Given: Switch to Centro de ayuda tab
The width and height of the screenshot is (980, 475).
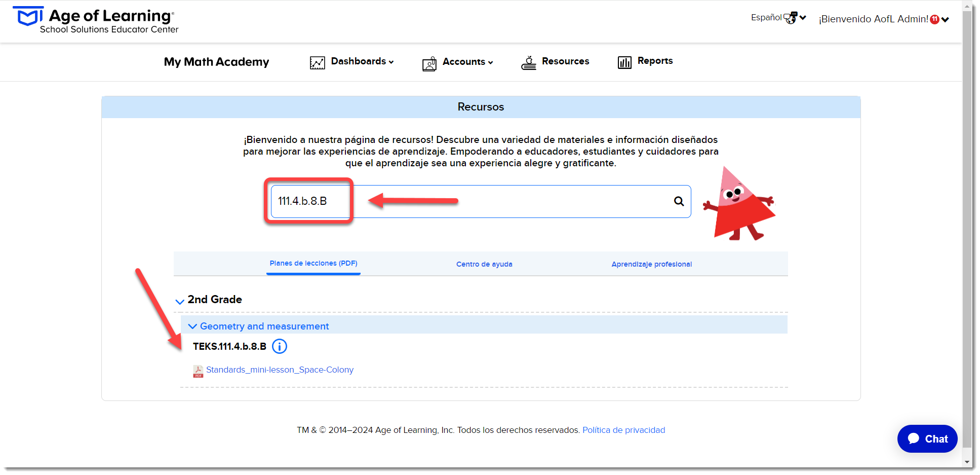Looking at the screenshot, I should click(484, 264).
